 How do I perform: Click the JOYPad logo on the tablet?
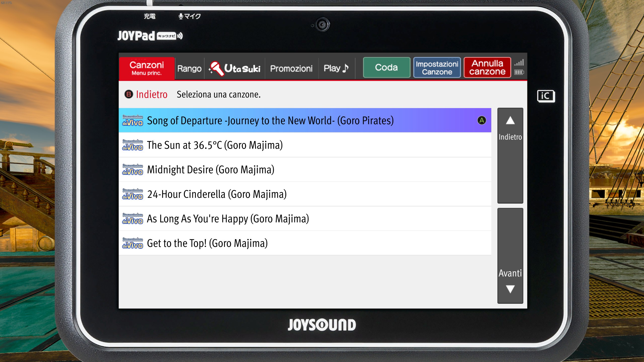[x=150, y=36]
